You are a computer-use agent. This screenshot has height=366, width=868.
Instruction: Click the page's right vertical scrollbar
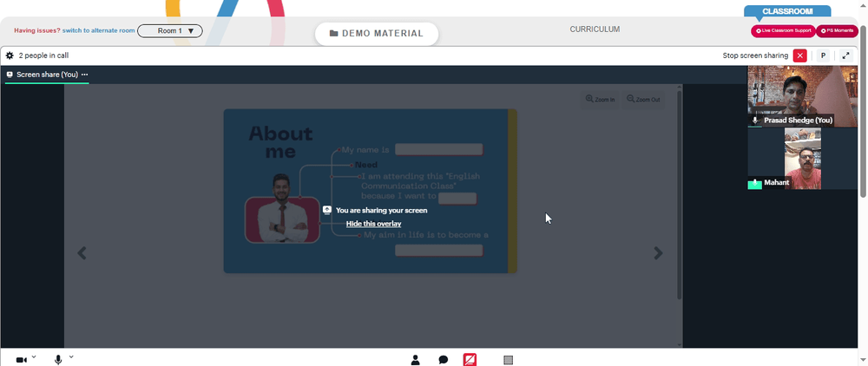[x=864, y=110]
